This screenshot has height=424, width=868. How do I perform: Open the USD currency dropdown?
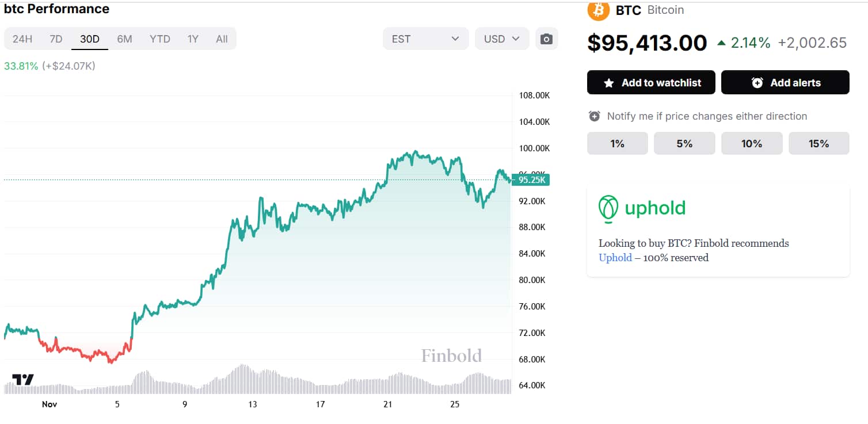tap(502, 39)
